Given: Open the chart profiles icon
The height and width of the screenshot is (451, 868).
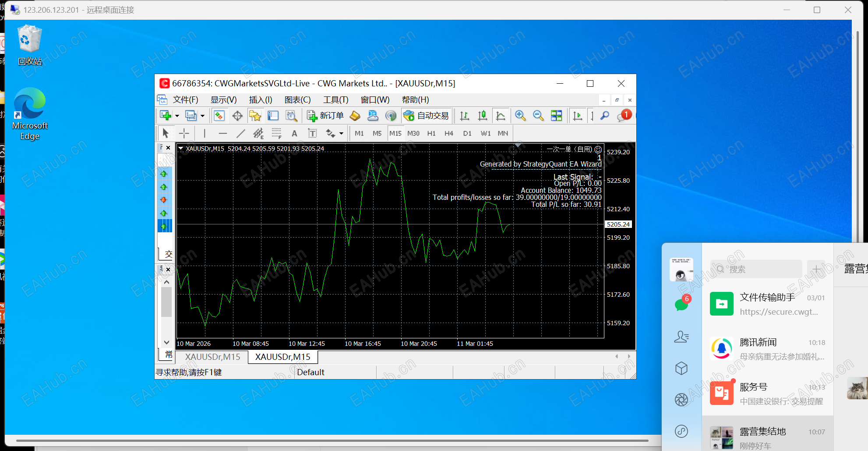Looking at the screenshot, I should click(191, 116).
